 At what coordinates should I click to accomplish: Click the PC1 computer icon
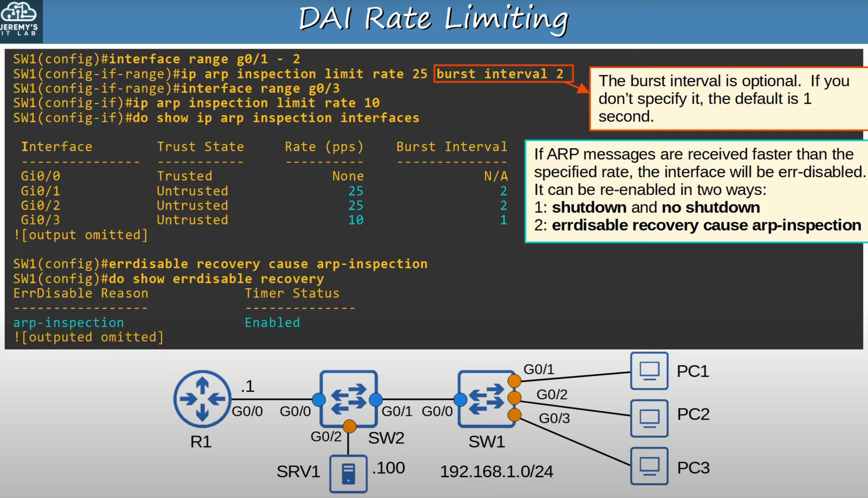tap(649, 371)
